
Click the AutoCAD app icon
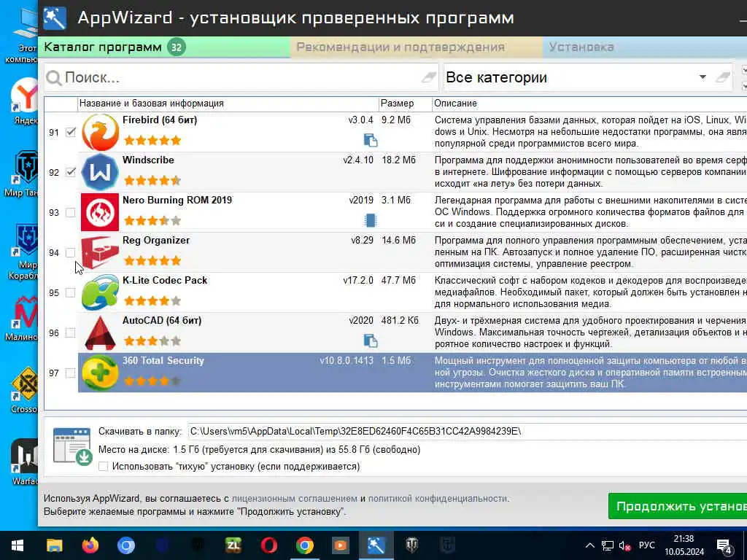point(100,332)
